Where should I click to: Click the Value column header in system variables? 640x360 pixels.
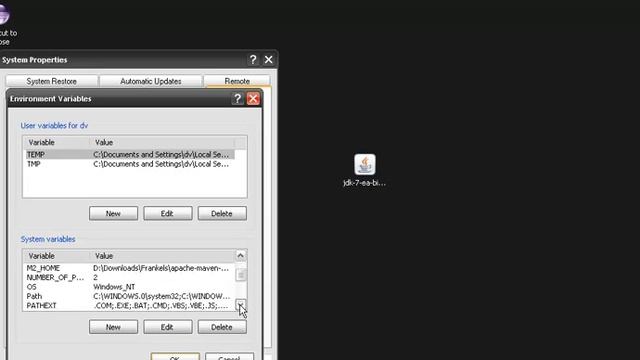pos(162,256)
